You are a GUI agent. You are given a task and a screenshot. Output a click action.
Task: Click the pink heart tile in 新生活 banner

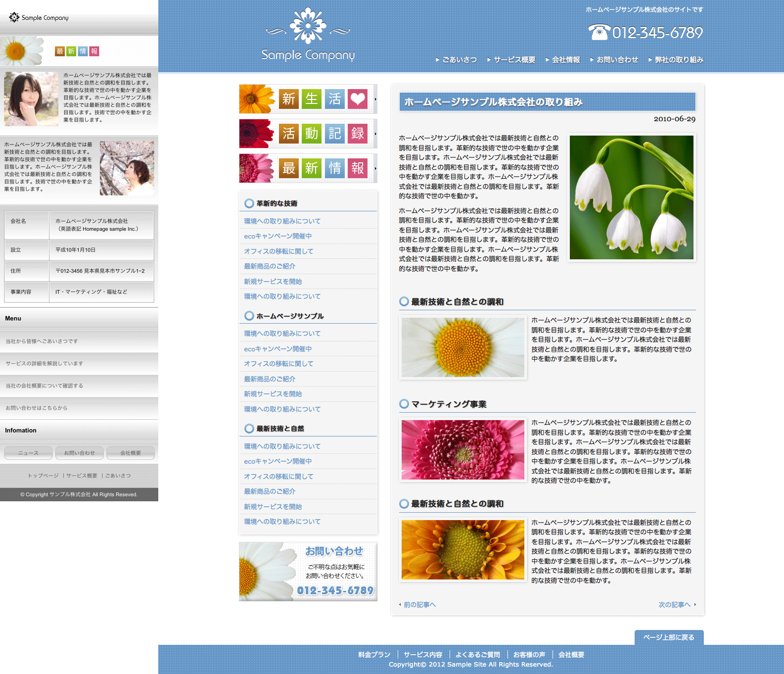(357, 99)
